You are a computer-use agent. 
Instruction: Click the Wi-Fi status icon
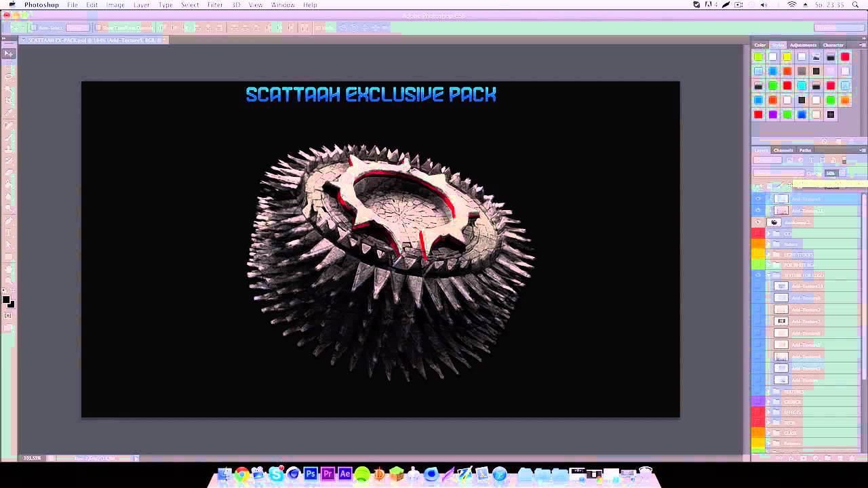coord(792,5)
